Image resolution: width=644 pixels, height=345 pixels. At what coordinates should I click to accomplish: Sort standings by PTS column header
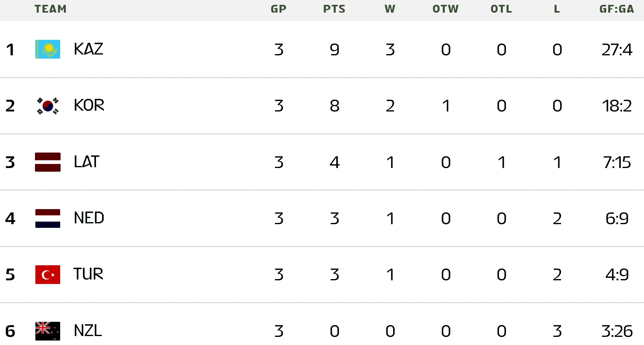point(334,9)
